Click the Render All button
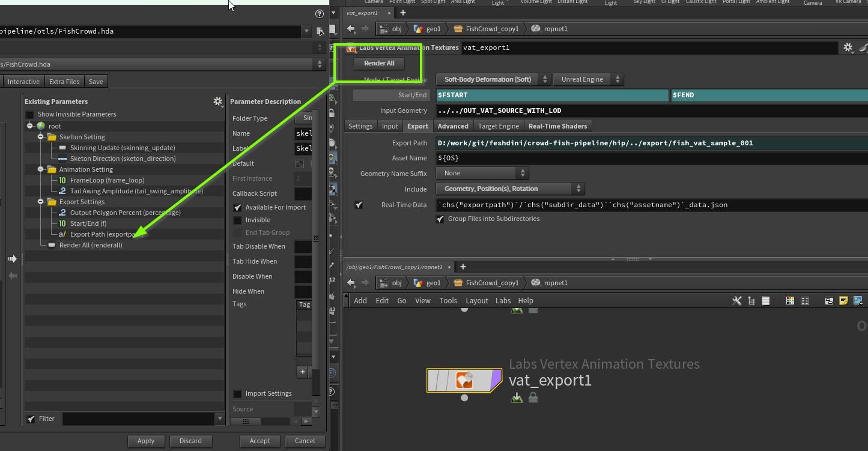868x451 pixels. (379, 63)
